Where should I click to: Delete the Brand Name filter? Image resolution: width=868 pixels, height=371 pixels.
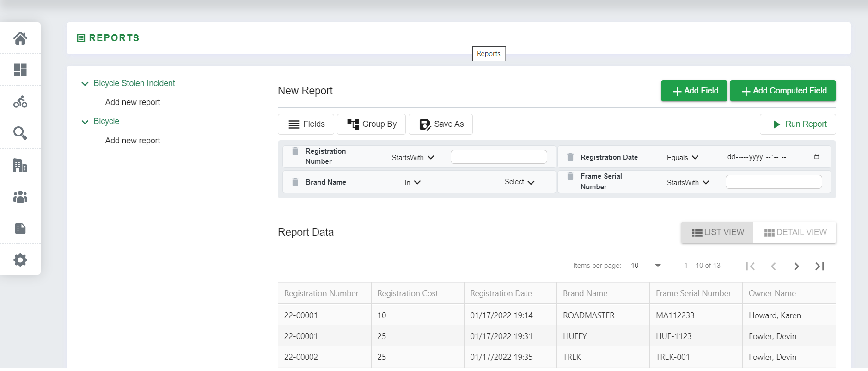point(295,182)
